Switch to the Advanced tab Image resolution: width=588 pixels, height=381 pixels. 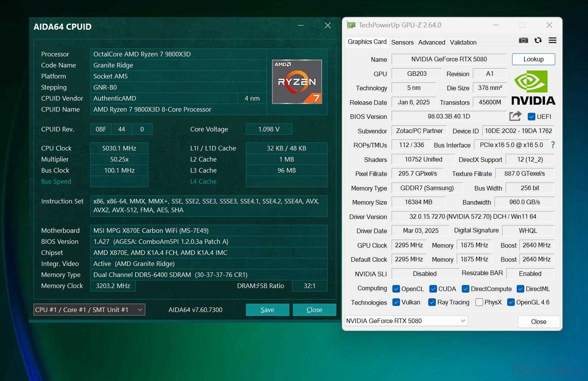pyautogui.click(x=431, y=42)
